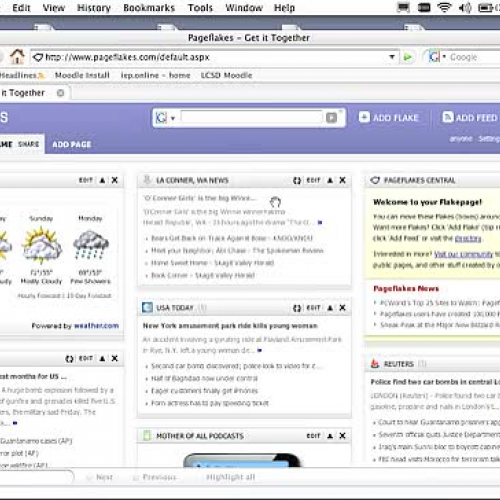Click the La Conner news flake icon

[147, 180]
